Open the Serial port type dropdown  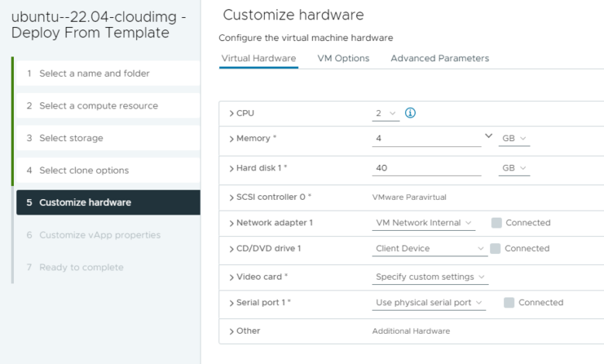click(429, 303)
